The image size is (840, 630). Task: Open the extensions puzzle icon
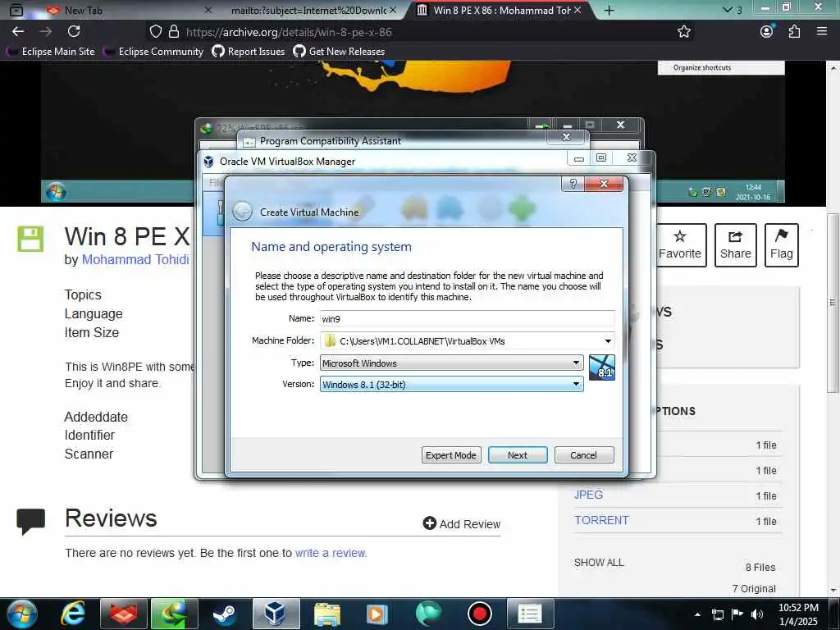point(794,32)
